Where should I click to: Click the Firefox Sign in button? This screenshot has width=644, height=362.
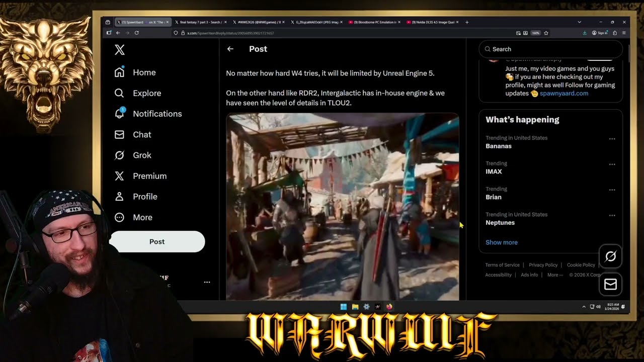click(x=601, y=33)
